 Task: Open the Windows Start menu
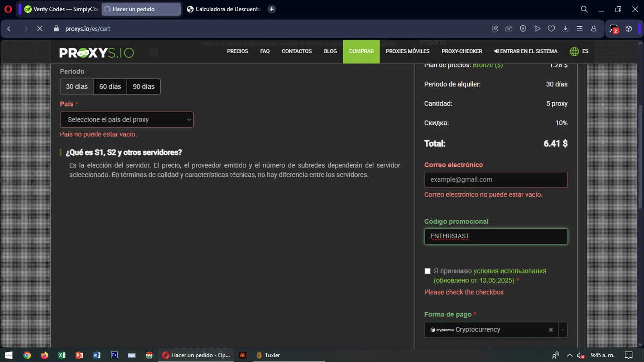tap(9, 355)
